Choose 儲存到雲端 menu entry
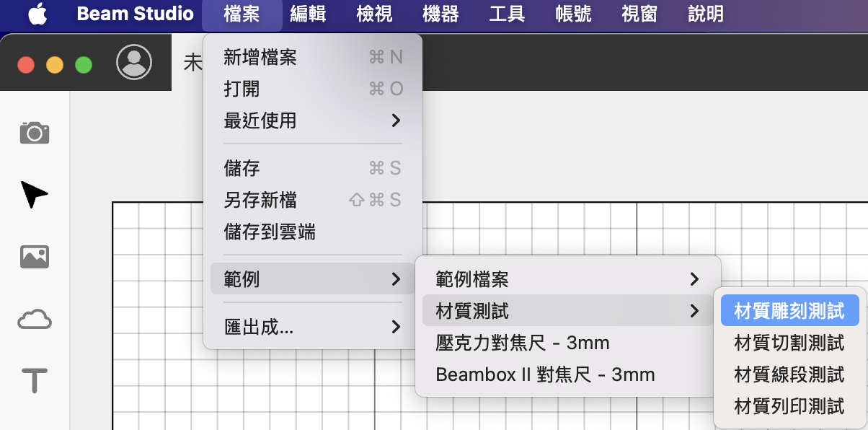Screen dimensions: 868x430 [x=313, y=232]
